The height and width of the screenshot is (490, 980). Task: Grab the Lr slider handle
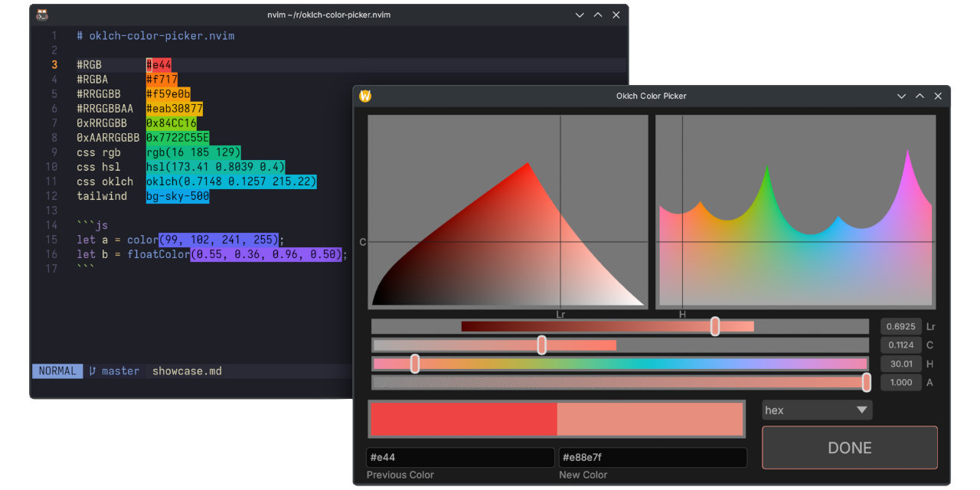pos(714,326)
